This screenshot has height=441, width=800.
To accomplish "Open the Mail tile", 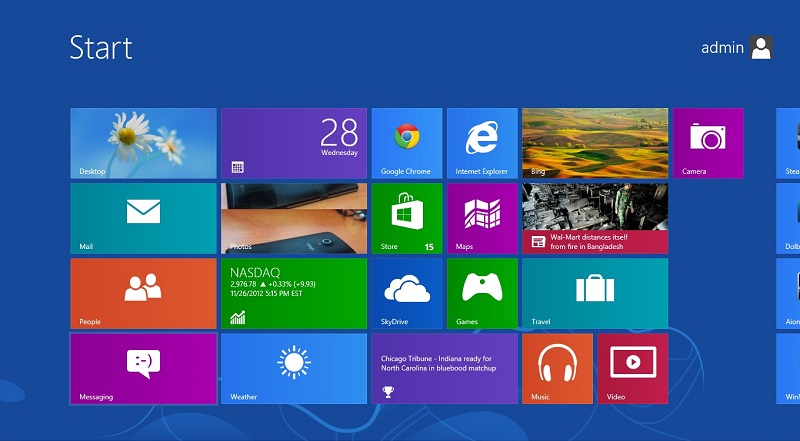I will pyautogui.click(x=143, y=218).
